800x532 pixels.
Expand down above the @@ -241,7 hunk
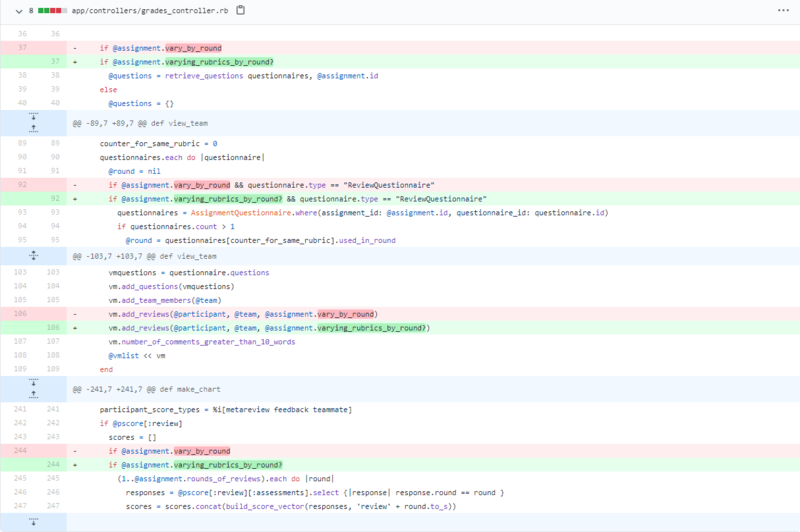coord(33,382)
